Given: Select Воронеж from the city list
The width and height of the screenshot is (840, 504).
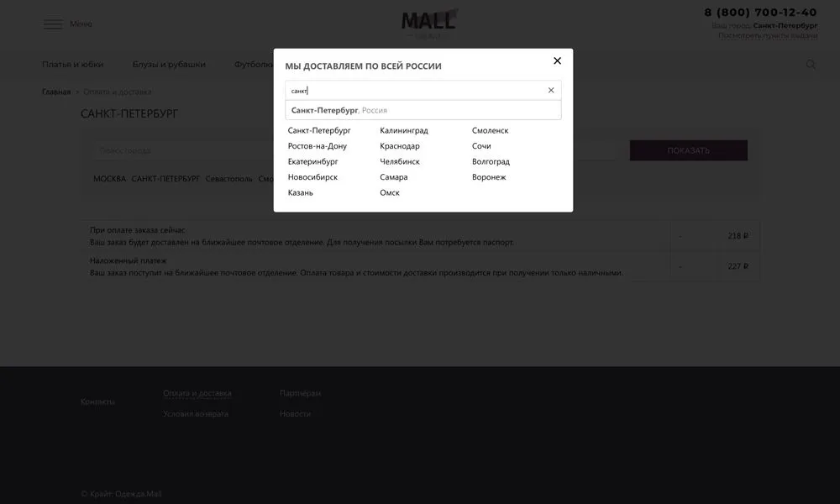Looking at the screenshot, I should point(491,177).
